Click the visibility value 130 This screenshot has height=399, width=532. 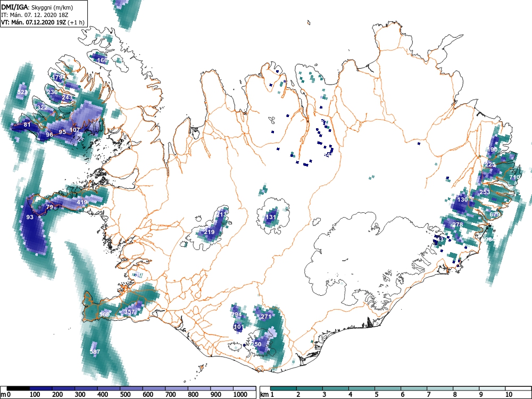point(462,199)
